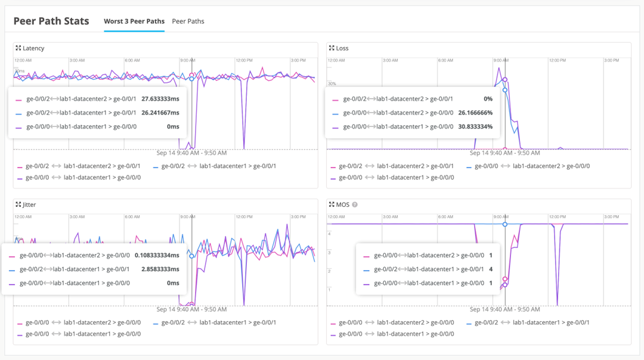Toggle the lab1-datacenter2 ge-0/0/0 series in Loss legend
This screenshot has width=644, height=360.
[528, 166]
